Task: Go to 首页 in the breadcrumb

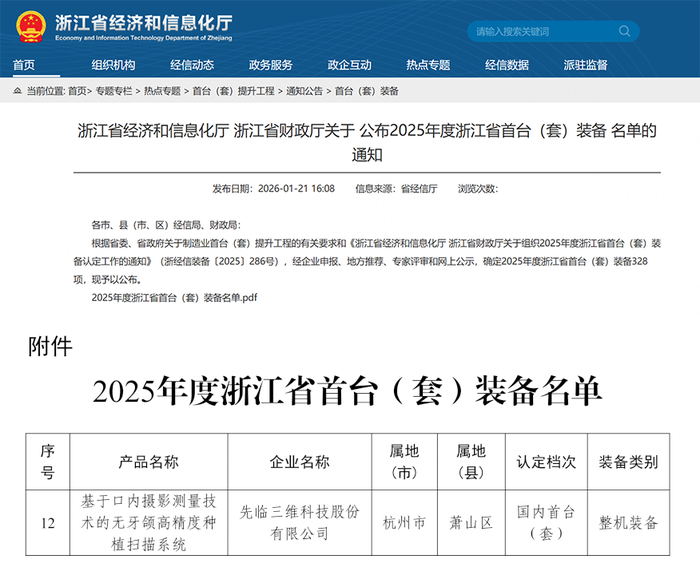Action: click(77, 91)
